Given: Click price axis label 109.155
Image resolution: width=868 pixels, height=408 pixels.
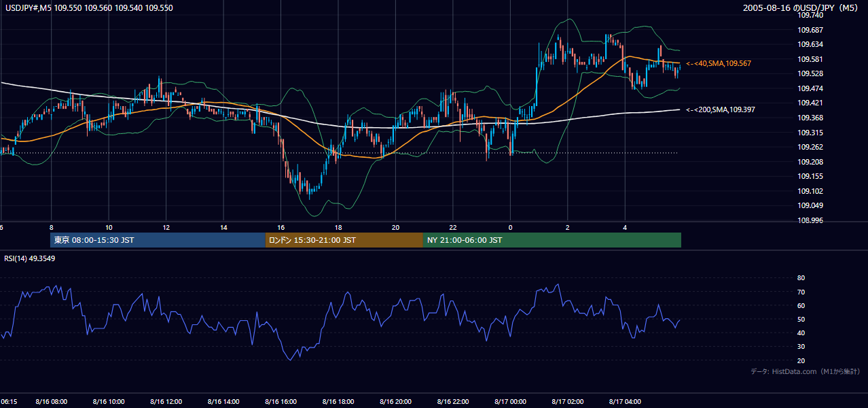Looking at the screenshot, I should [810, 176].
